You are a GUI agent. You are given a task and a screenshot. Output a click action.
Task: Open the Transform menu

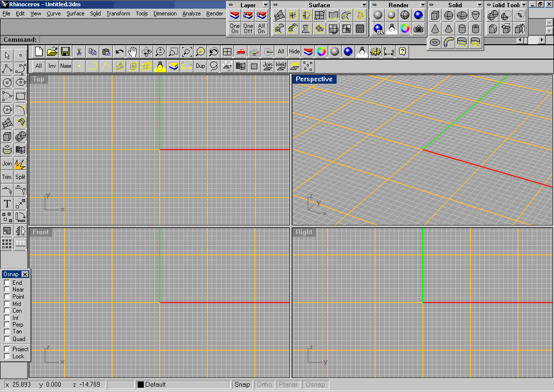coord(118,13)
